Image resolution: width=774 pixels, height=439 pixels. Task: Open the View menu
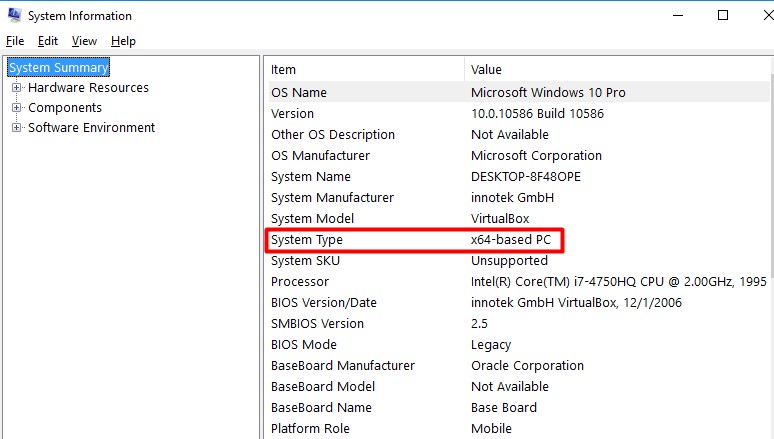84,41
